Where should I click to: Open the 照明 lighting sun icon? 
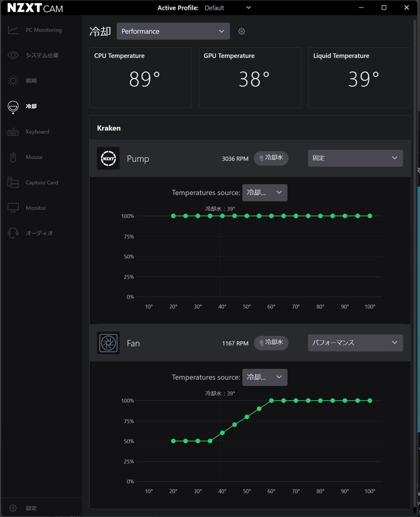[x=13, y=80]
